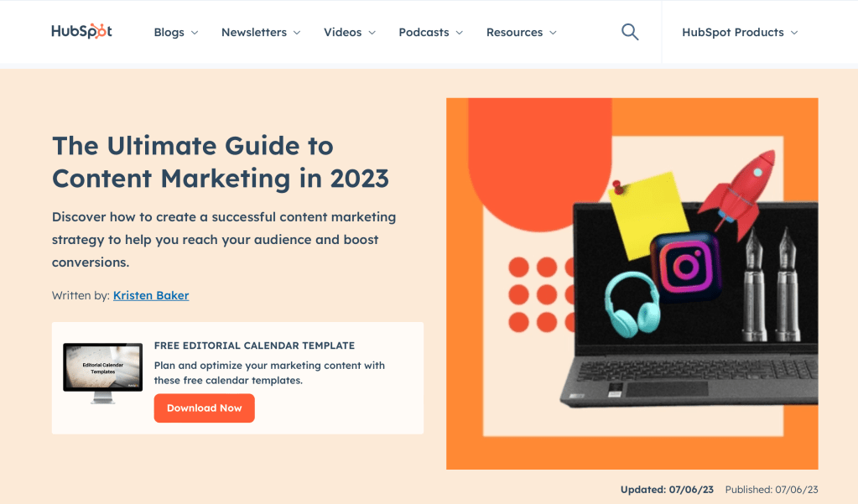Click the Editorial Calendar Templates monitor thumbnail
Image resolution: width=858 pixels, height=504 pixels.
click(x=102, y=372)
